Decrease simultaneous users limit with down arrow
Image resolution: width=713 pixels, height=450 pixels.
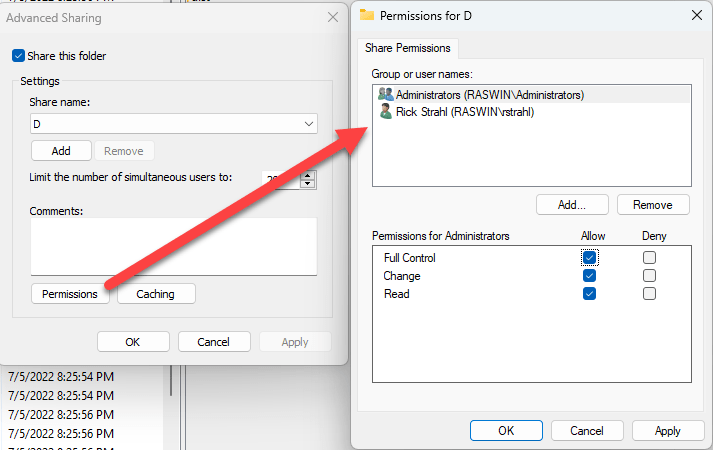(x=308, y=184)
